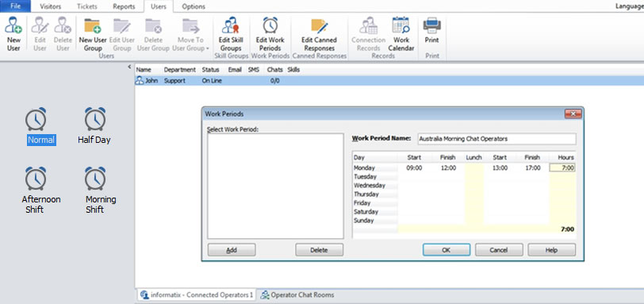The image size is (644, 304).
Task: Click the Wednesday row label
Action: (370, 185)
